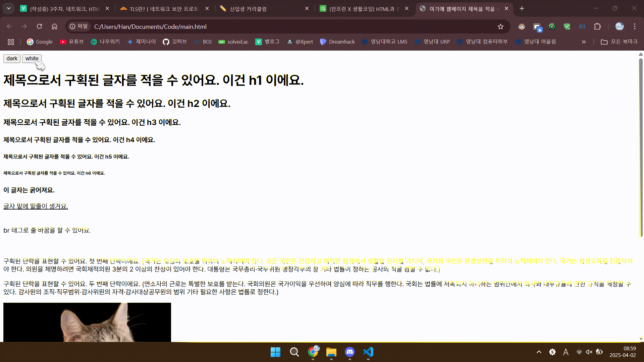Switch page to dark theme
This screenshot has height=362, width=644.
[12, 59]
